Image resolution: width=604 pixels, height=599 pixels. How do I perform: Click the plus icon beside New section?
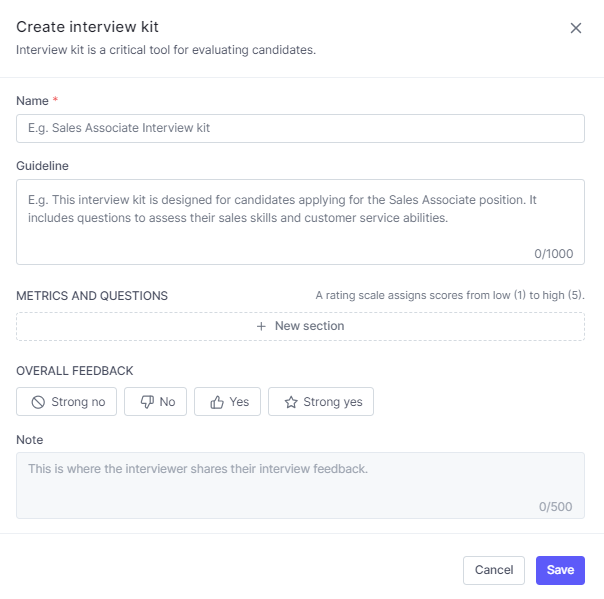coord(261,326)
